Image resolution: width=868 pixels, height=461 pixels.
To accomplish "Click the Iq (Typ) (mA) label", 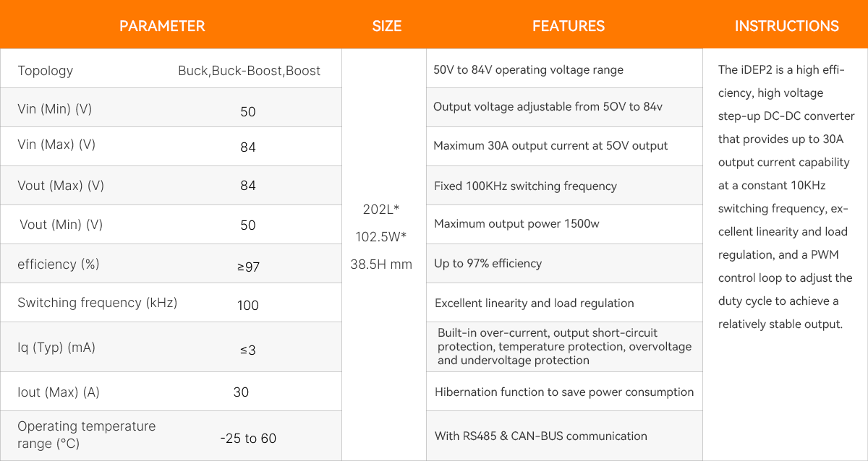I will [56, 348].
